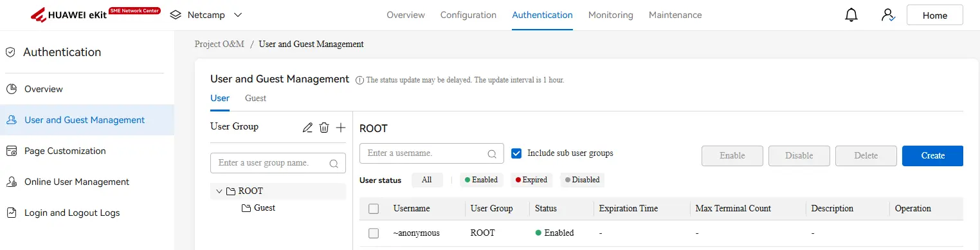This screenshot has height=250, width=980.
Task: Open Online User Management in sidebar
Action: (x=87, y=182)
